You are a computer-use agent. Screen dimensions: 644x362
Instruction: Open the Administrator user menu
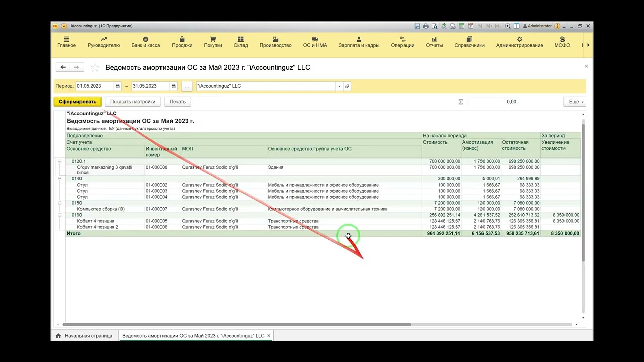537,26
